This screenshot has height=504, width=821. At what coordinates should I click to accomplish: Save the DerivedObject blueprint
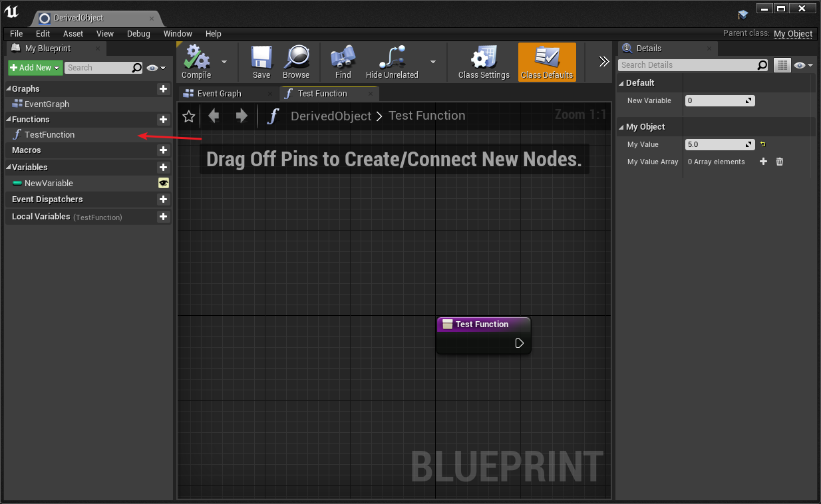pos(261,62)
